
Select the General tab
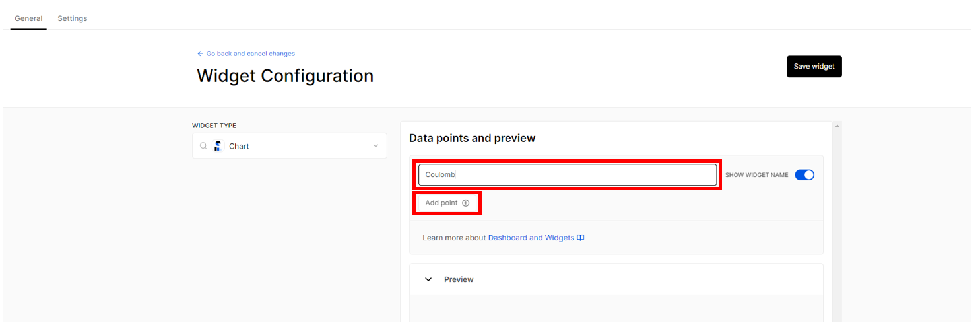click(28, 18)
